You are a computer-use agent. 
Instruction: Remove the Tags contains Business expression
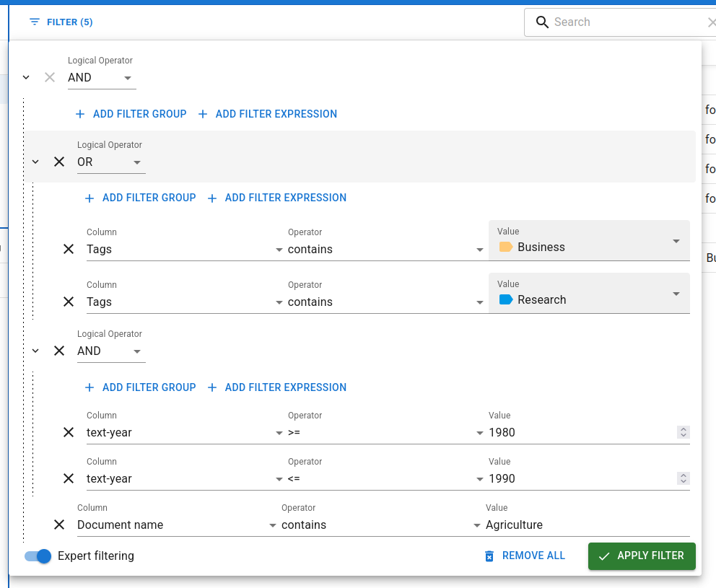[69, 249]
